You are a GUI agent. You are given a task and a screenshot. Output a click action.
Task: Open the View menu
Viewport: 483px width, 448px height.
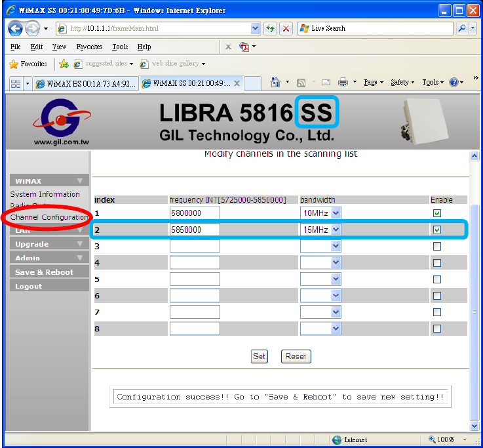[59, 47]
